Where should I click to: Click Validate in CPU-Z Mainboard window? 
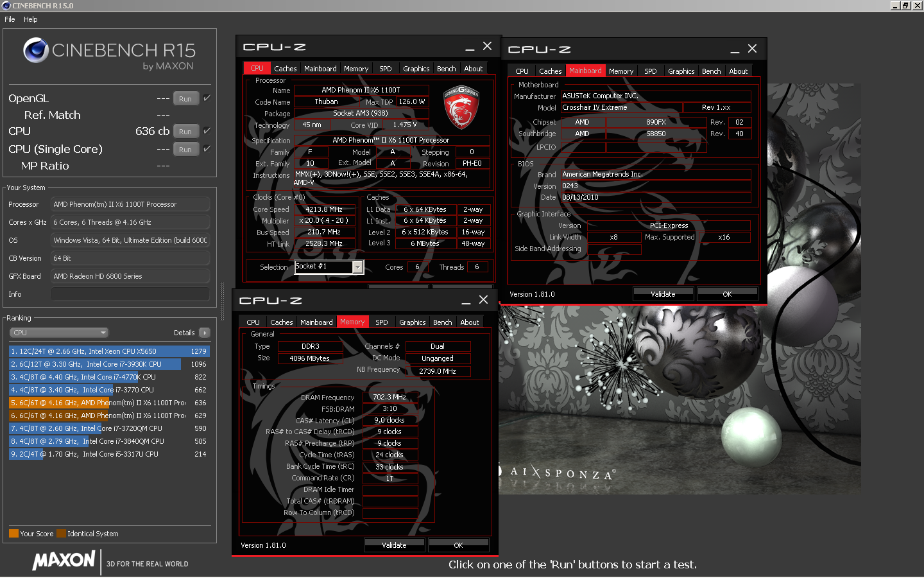pos(663,294)
